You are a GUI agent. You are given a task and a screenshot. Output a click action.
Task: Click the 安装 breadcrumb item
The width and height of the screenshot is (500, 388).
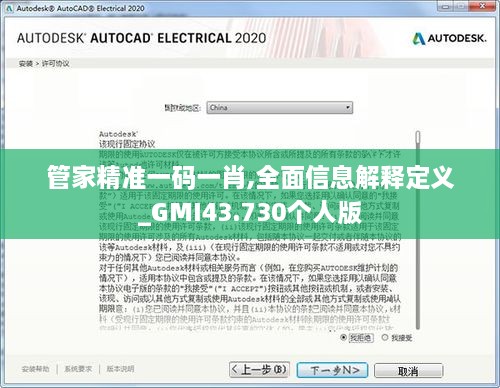pos(26,63)
